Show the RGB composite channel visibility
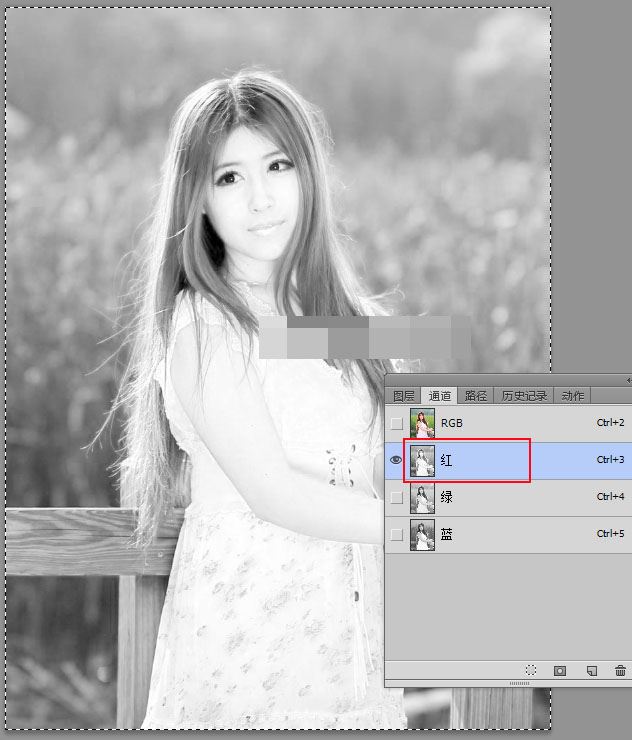The height and width of the screenshot is (740, 632). (x=397, y=423)
